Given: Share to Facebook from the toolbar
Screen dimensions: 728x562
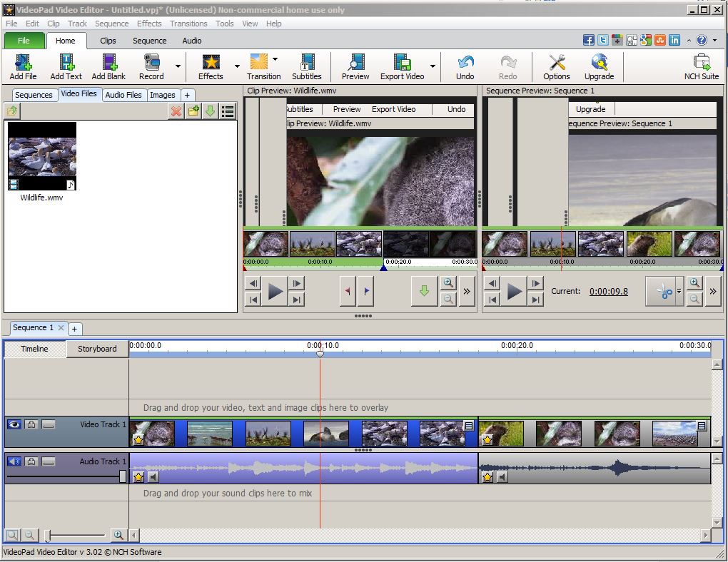Looking at the screenshot, I should click(x=589, y=41).
